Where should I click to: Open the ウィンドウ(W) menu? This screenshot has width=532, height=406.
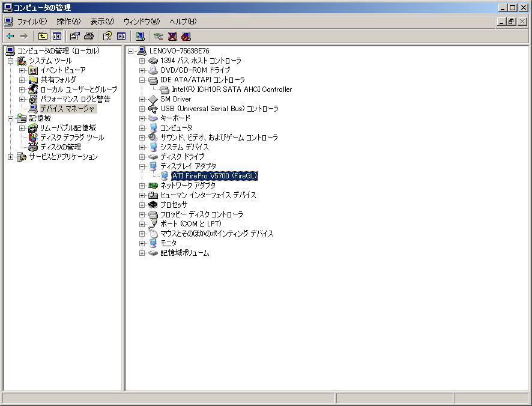(142, 22)
